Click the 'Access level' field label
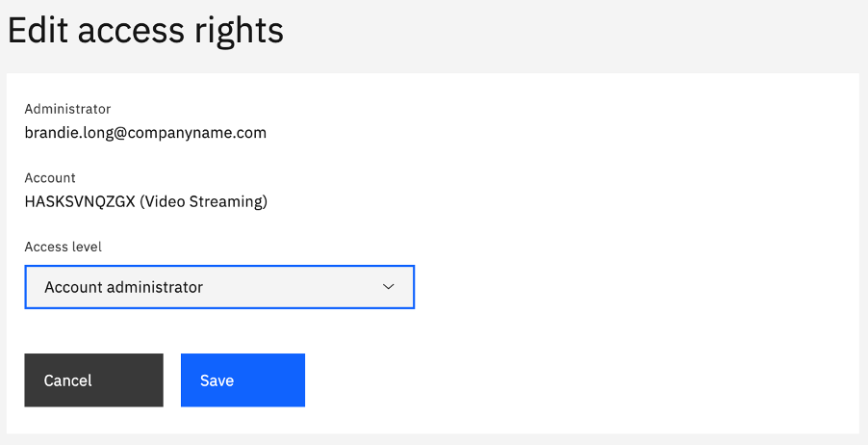868x445 pixels. (x=64, y=247)
